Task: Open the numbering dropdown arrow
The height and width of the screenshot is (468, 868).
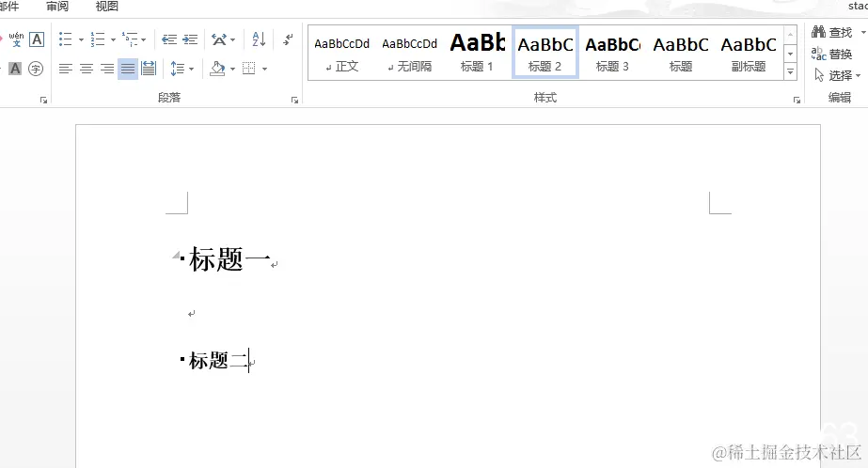Action: tap(113, 39)
